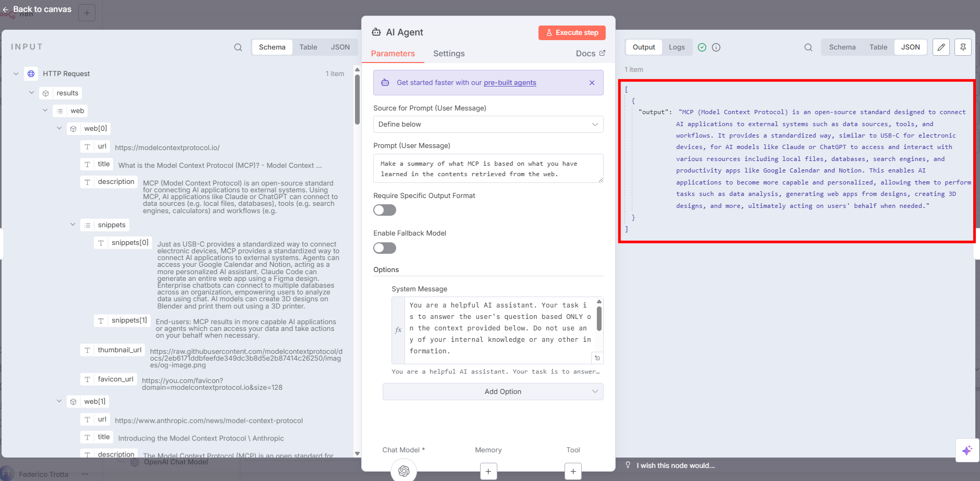
Task: Pin the output data
Action: click(963, 47)
